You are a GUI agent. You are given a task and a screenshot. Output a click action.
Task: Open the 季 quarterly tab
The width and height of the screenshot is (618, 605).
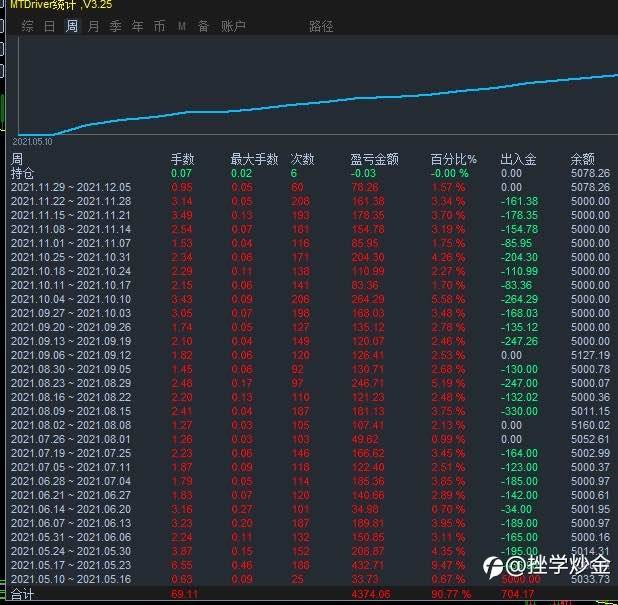(x=115, y=26)
